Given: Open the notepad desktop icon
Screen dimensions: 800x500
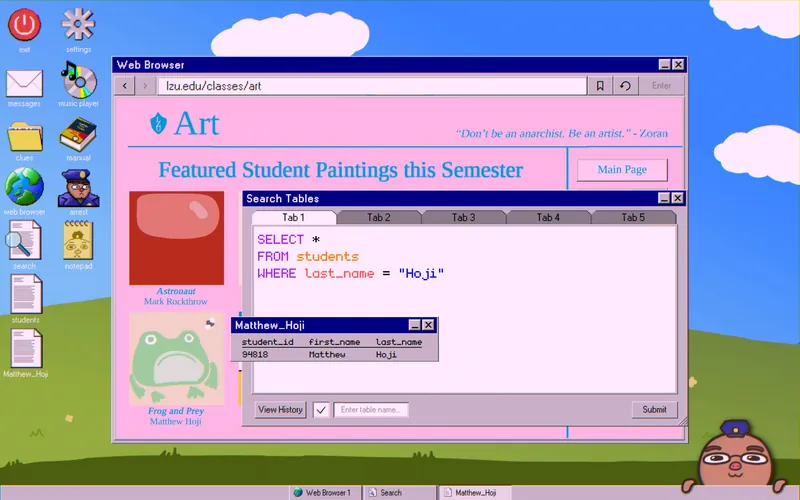Looking at the screenshot, I should pos(78,240).
